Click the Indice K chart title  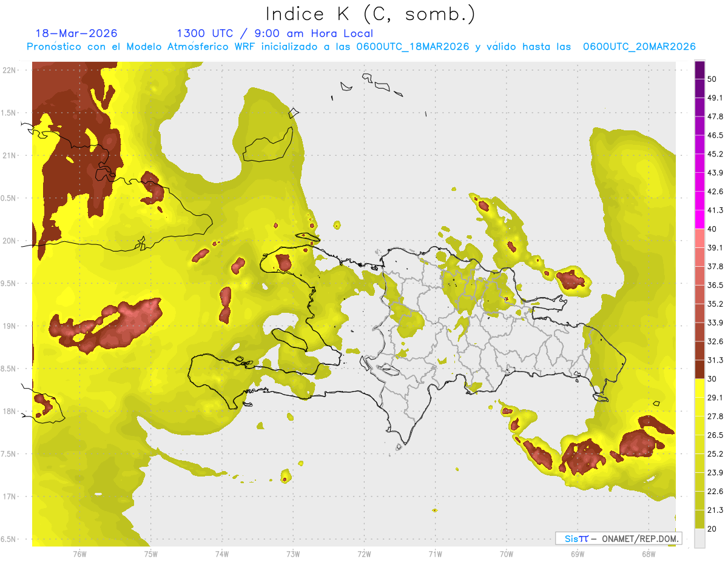pyautogui.click(x=371, y=15)
